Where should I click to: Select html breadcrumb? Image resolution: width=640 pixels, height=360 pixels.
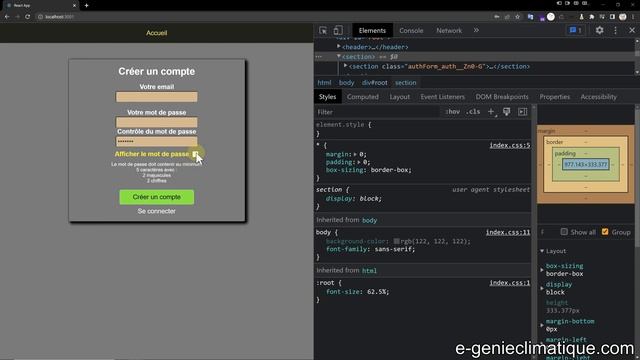[x=324, y=82]
